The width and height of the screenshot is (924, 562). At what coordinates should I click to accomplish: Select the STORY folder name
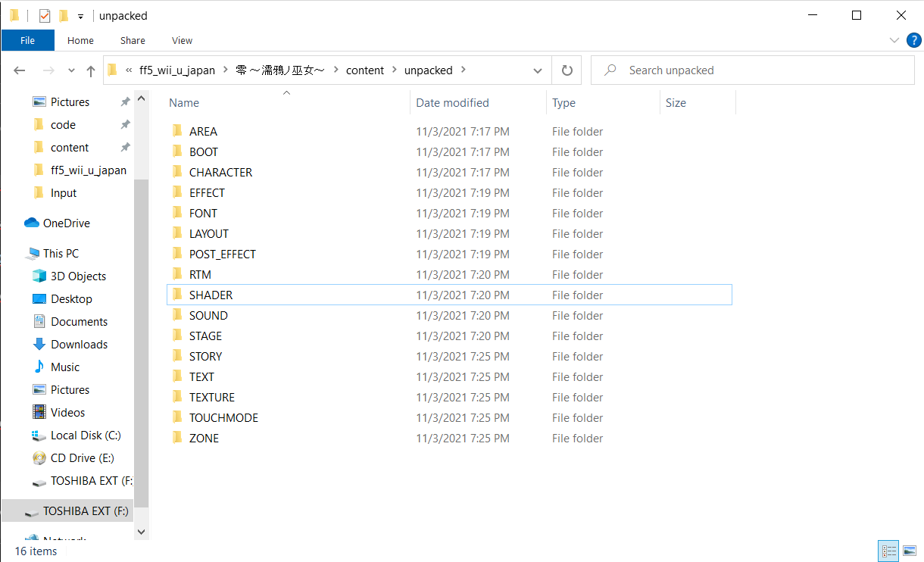click(205, 356)
